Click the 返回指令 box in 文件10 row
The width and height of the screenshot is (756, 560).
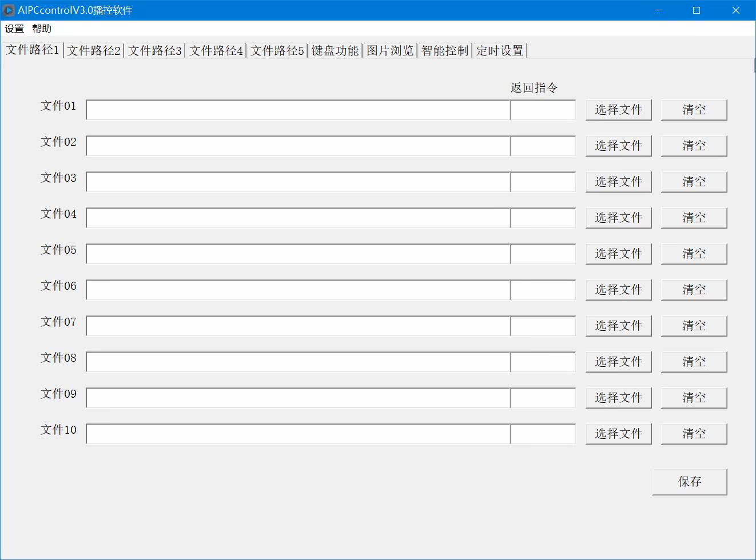click(543, 434)
